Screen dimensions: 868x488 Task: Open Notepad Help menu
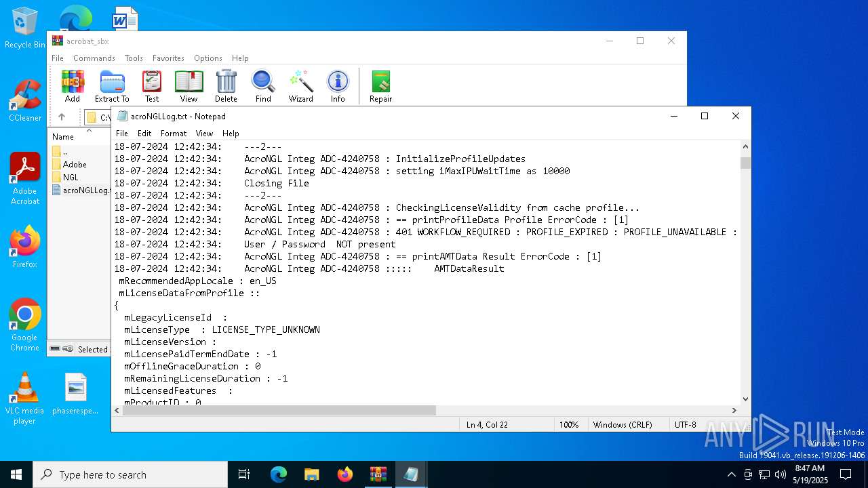pyautogui.click(x=231, y=134)
